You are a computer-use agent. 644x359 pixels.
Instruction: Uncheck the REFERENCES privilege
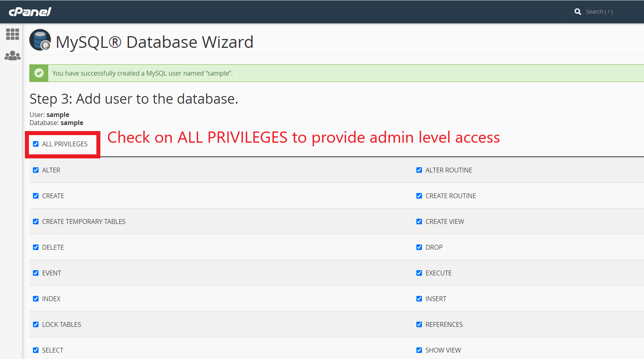pos(419,324)
